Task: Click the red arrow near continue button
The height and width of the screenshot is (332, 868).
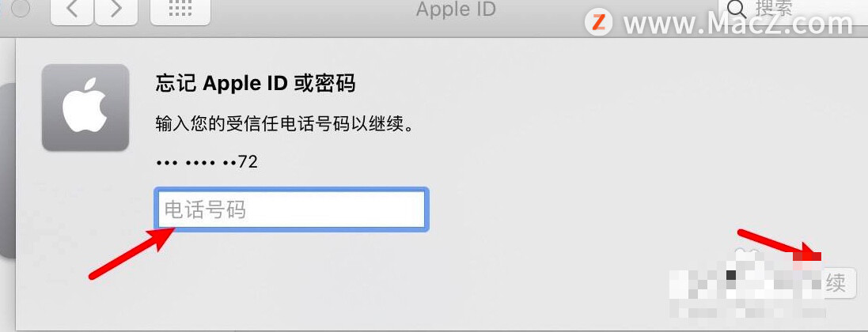Action: [779, 244]
